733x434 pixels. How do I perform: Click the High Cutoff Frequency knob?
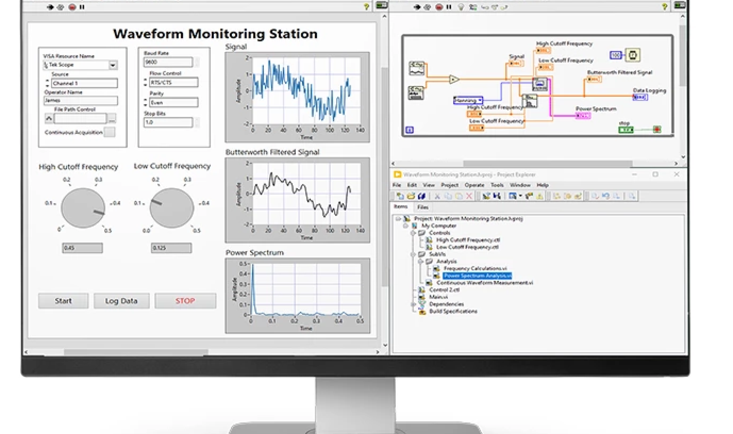[83, 208]
